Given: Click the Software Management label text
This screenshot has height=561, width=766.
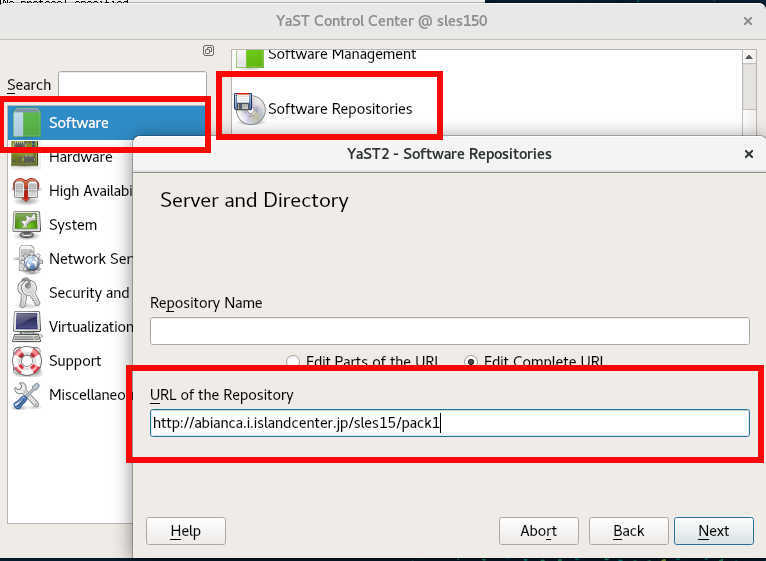Looking at the screenshot, I should tap(342, 55).
